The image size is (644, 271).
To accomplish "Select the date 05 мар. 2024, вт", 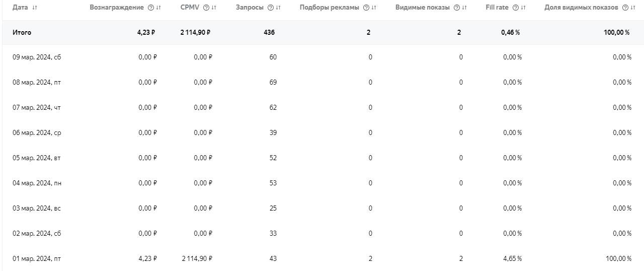I will click(x=37, y=158).
